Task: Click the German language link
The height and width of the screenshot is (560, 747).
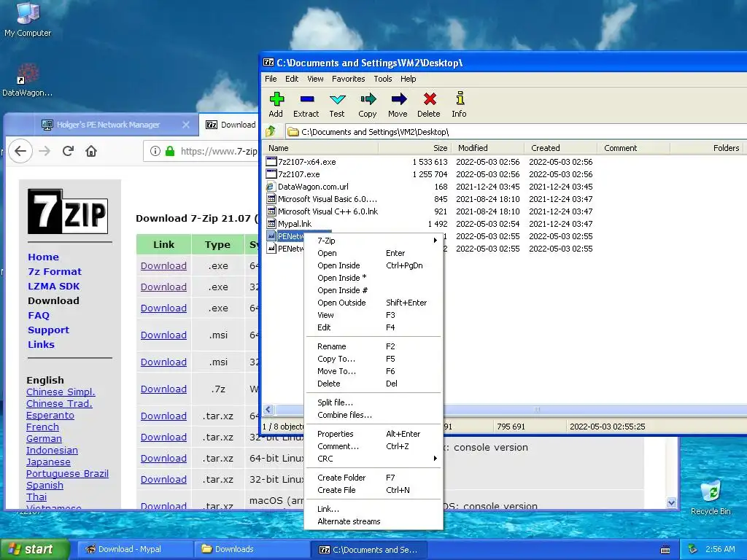Action: click(44, 438)
